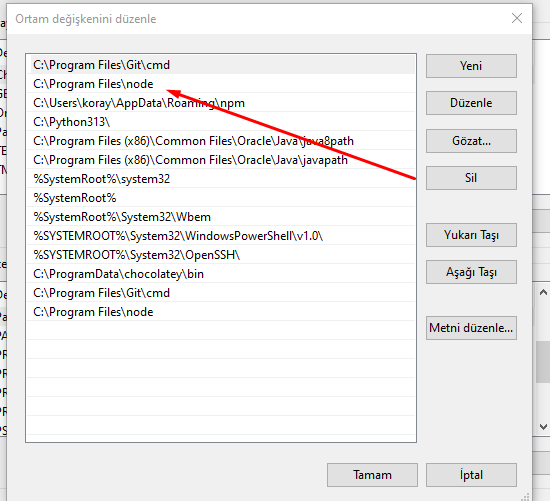Cancel the dialog with İptal
The image size is (550, 501).
[x=471, y=475]
